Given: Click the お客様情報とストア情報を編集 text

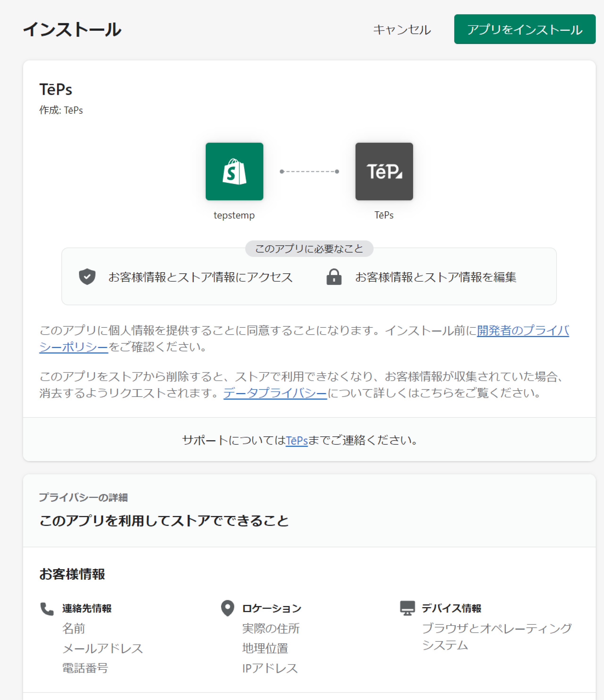Looking at the screenshot, I should point(436,277).
